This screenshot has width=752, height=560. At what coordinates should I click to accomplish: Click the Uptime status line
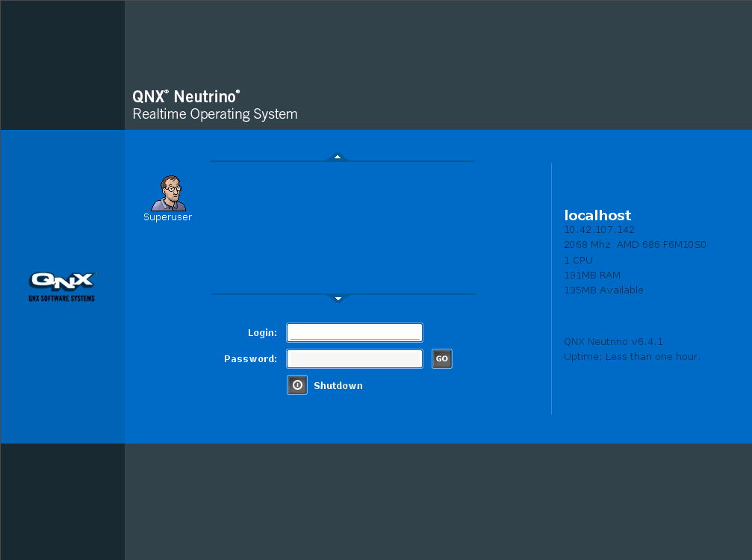(632, 357)
